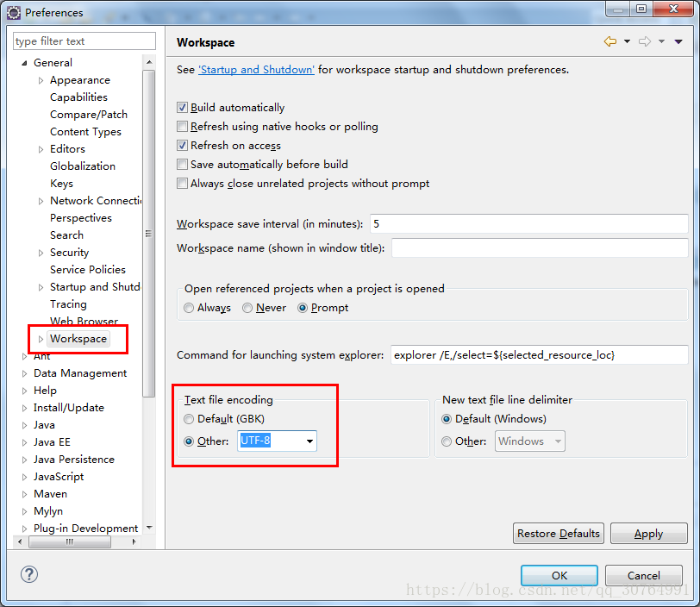Screen dimensions: 700x607
Task: Select Perspectives in the tree
Action: [81, 218]
